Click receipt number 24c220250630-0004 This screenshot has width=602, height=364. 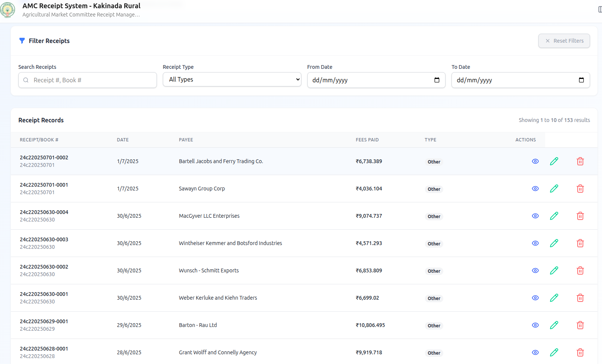[44, 212]
